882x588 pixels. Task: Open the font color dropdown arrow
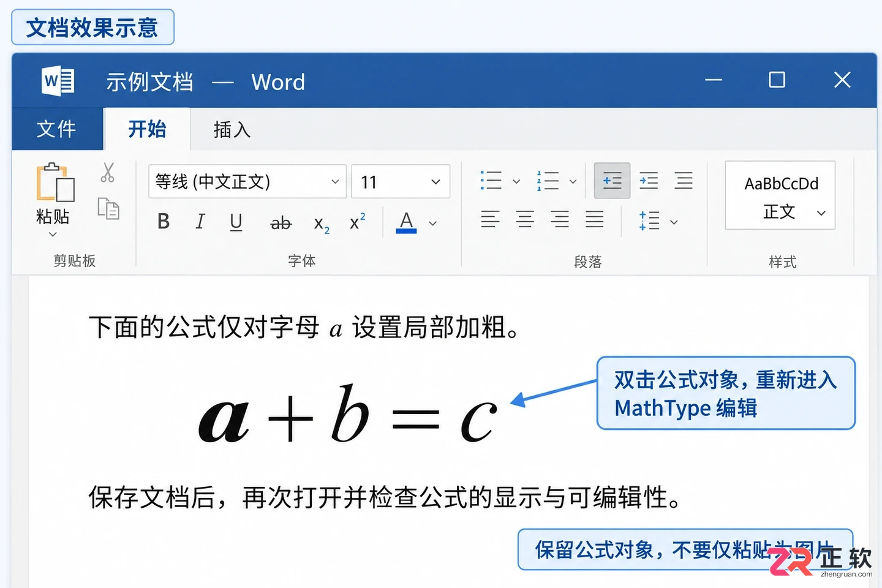pyautogui.click(x=433, y=224)
